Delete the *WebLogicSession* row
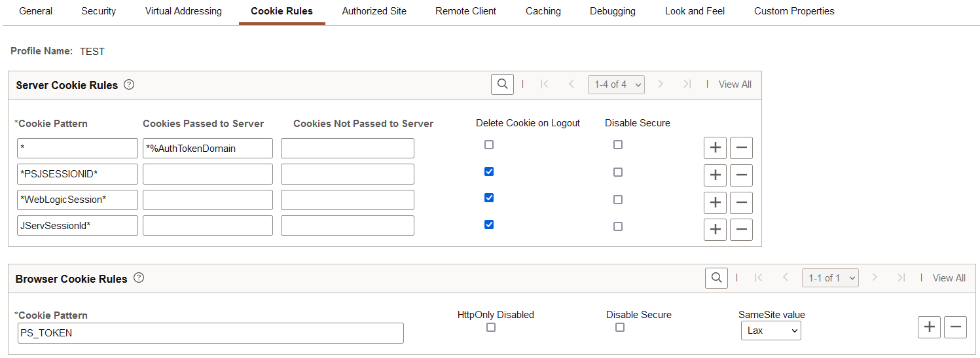Viewport: 980px width, 358px height. [x=741, y=203]
